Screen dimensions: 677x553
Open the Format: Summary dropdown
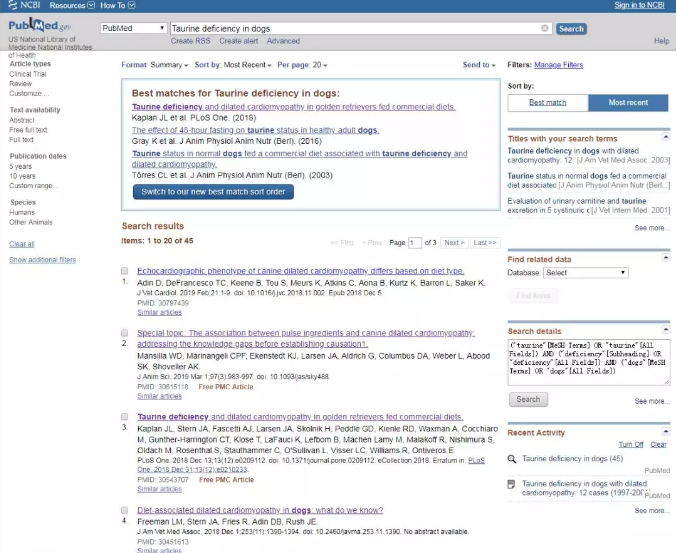[x=155, y=65]
